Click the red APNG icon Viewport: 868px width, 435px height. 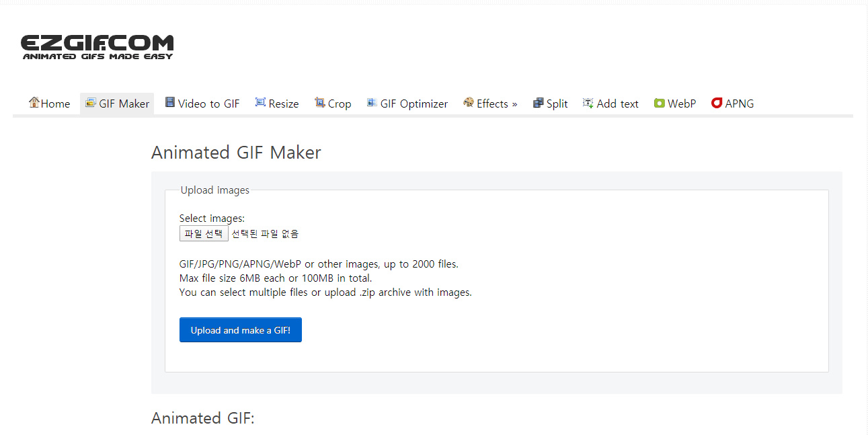coord(717,103)
